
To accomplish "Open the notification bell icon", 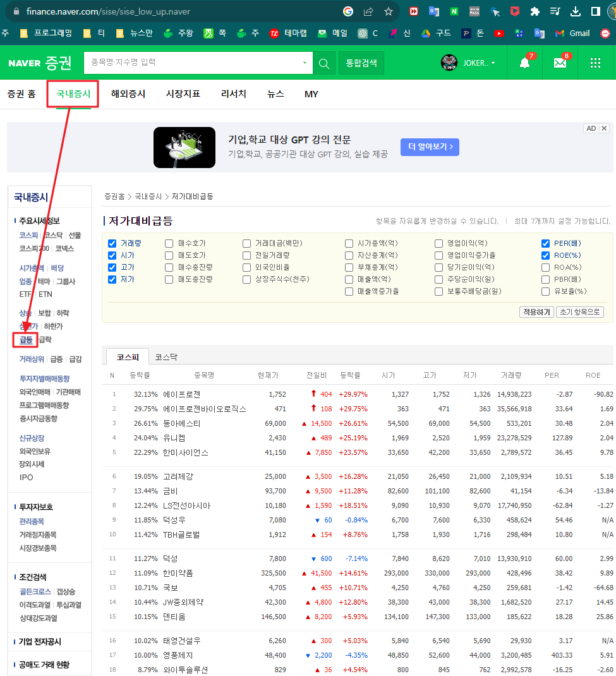I will (x=524, y=63).
